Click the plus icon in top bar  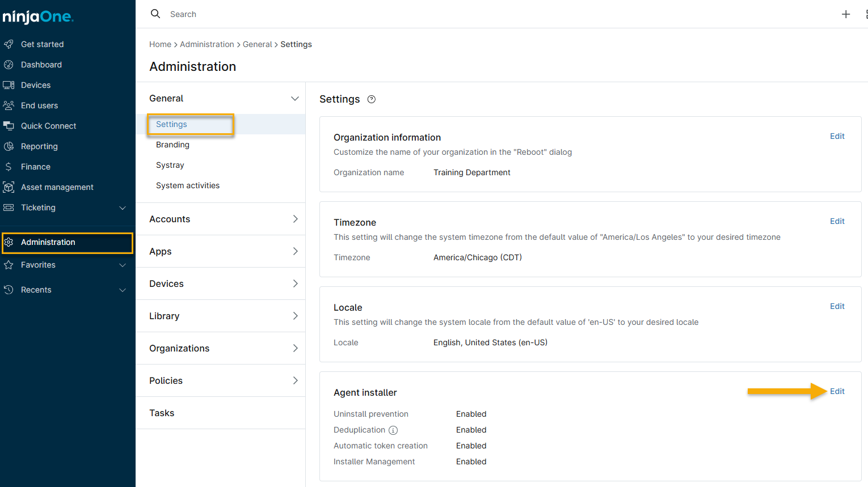pyautogui.click(x=845, y=14)
